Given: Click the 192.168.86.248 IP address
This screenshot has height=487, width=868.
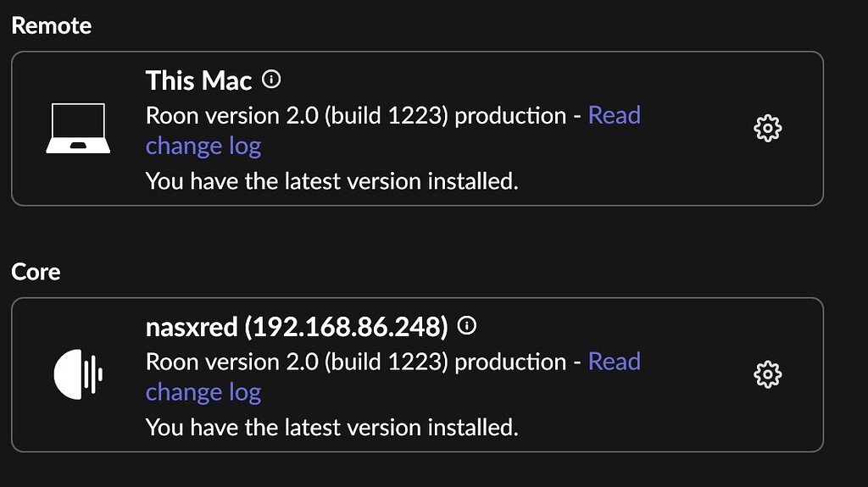Looking at the screenshot, I should coord(347,327).
